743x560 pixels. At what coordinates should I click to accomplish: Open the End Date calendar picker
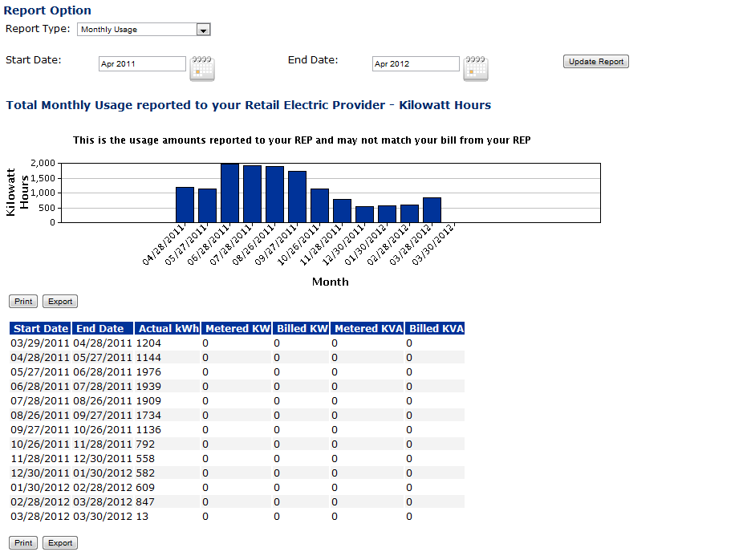pyautogui.click(x=476, y=68)
